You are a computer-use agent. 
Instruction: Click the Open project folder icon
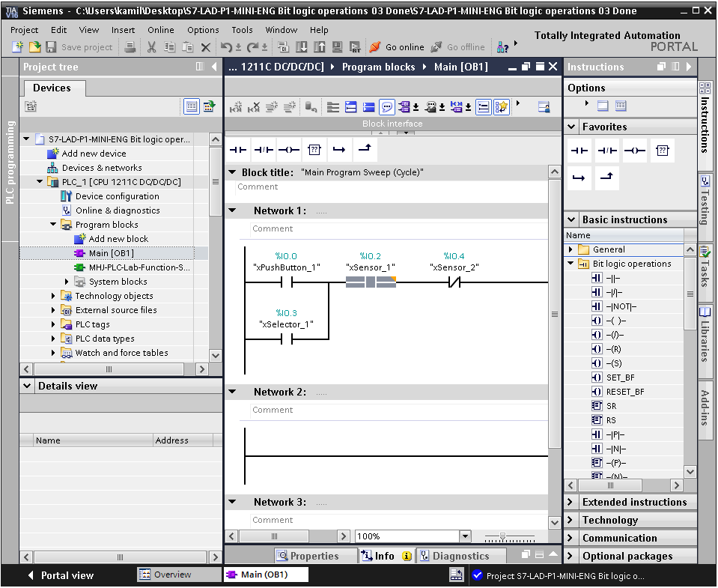pos(34,46)
